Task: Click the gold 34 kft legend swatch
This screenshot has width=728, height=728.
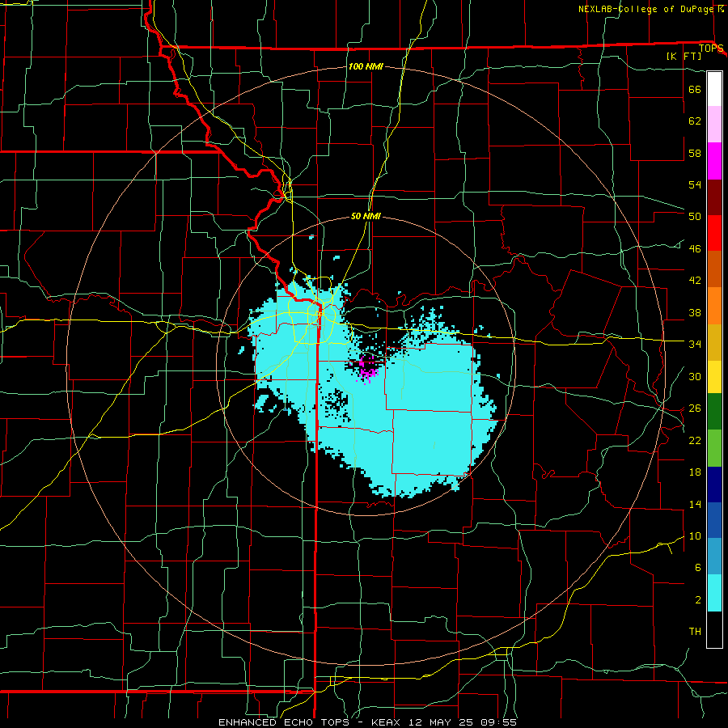Action: [x=714, y=341]
